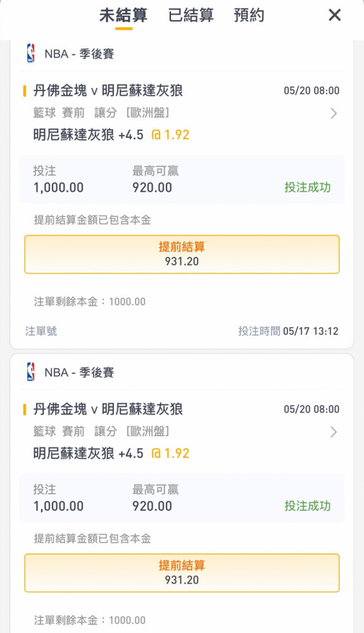The height and width of the screenshot is (633, 364).
Task: Click first NBA - 季後賽 league header
Action: pyautogui.click(x=79, y=54)
